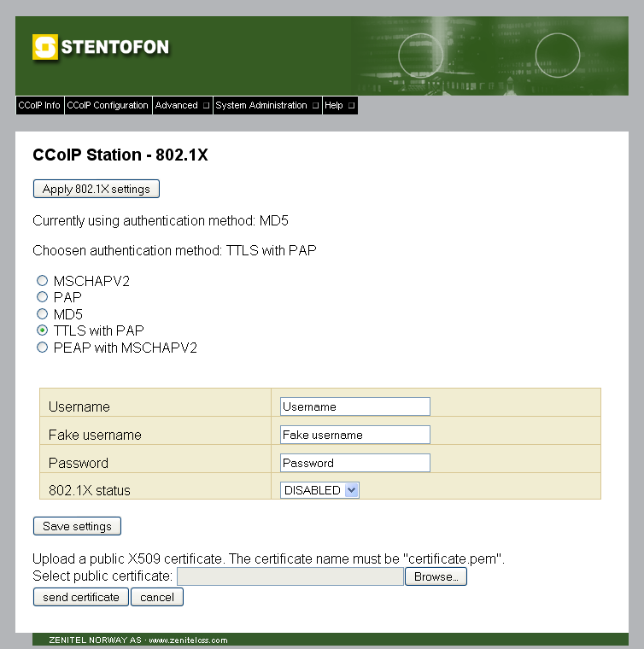Expand the System Administration menu
The image size is (644, 649).
(266, 106)
